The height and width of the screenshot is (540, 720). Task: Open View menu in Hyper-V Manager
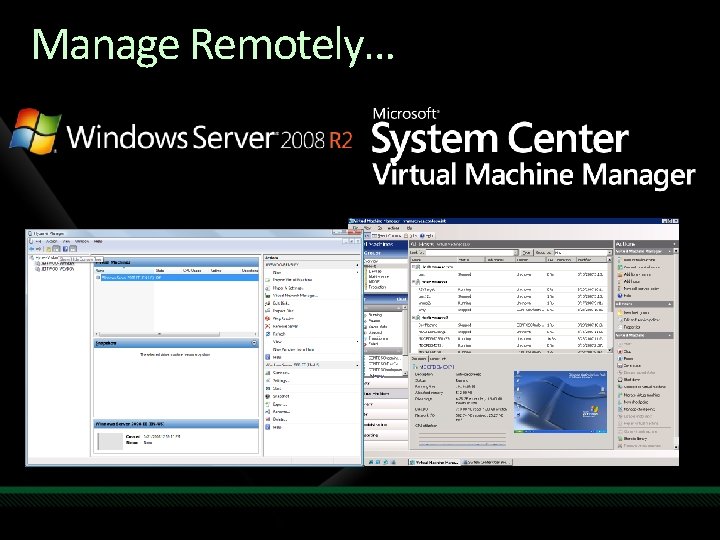click(67, 241)
